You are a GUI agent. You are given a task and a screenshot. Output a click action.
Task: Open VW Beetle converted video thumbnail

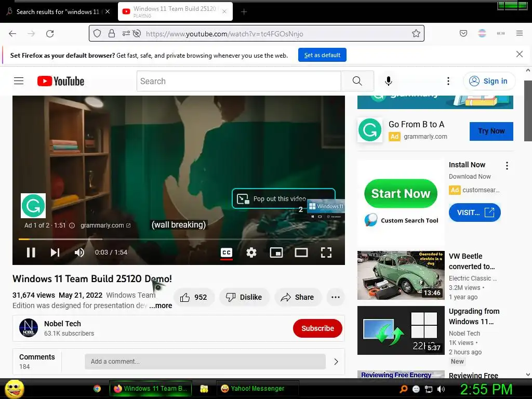pyautogui.click(x=401, y=275)
